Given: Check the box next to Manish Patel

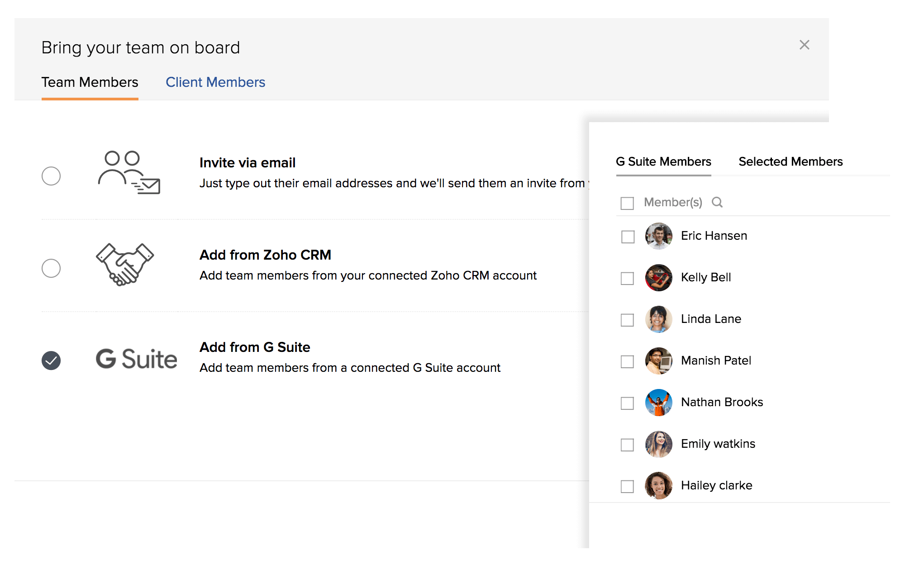Looking at the screenshot, I should pos(627,361).
